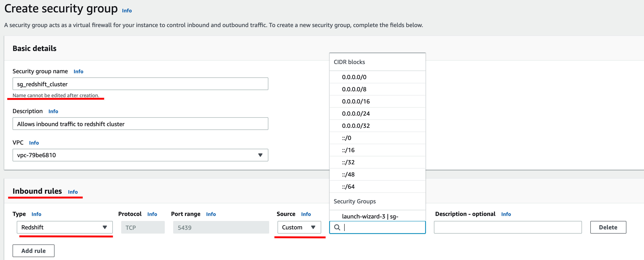
Task: Open Info link beside Protocol column
Action: (152, 214)
